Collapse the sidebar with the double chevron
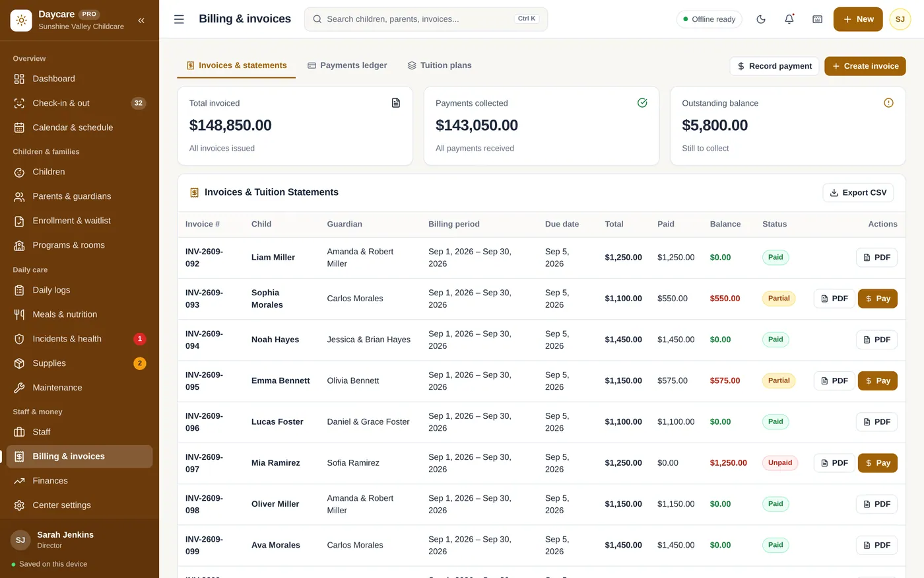Image resolution: width=924 pixels, height=578 pixels. click(141, 20)
